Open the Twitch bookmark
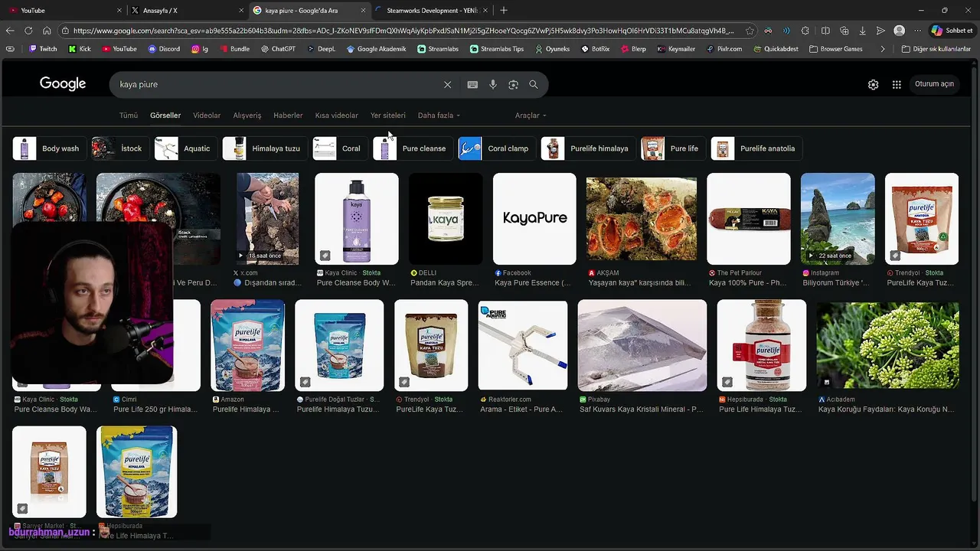Viewport: 980px width, 551px height. pyautogui.click(x=43, y=49)
